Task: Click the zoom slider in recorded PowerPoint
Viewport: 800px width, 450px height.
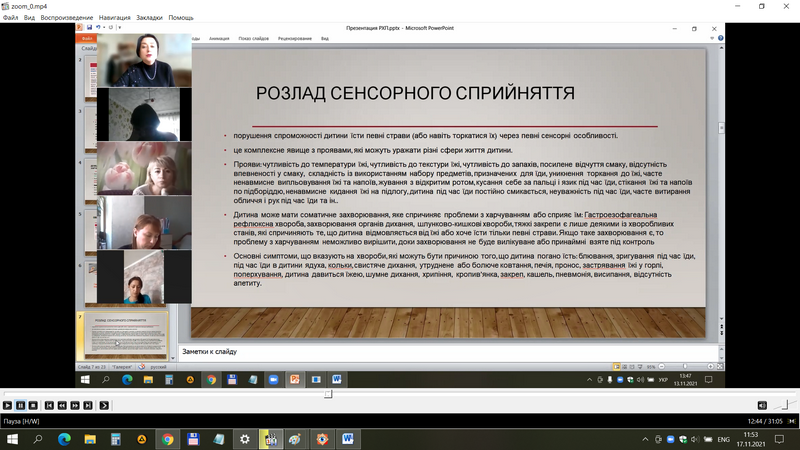Action: [686, 367]
